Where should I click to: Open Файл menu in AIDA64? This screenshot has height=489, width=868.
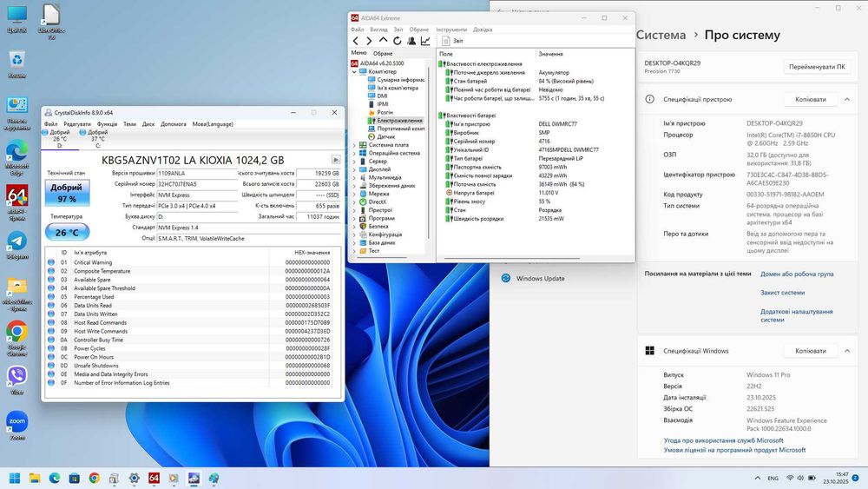(358, 30)
